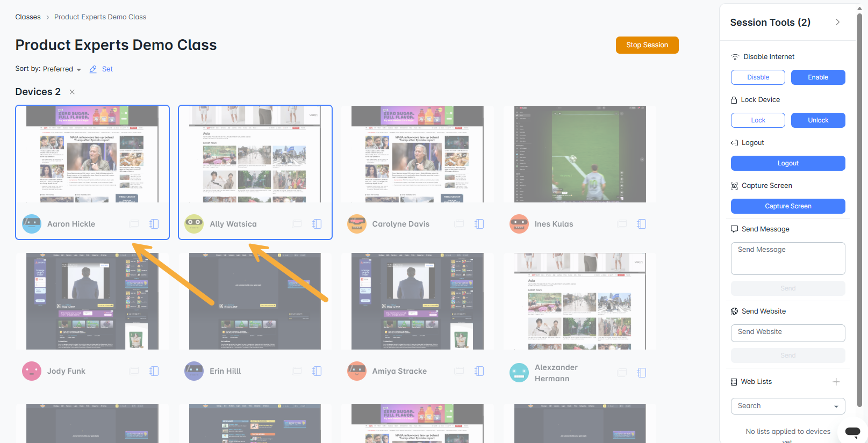868x443 pixels.
Task: Open side panel icon for Erin Hilll
Action: [x=317, y=371]
